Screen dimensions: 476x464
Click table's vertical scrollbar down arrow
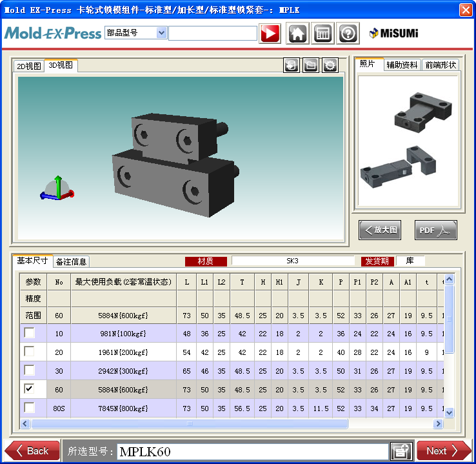[449, 412]
